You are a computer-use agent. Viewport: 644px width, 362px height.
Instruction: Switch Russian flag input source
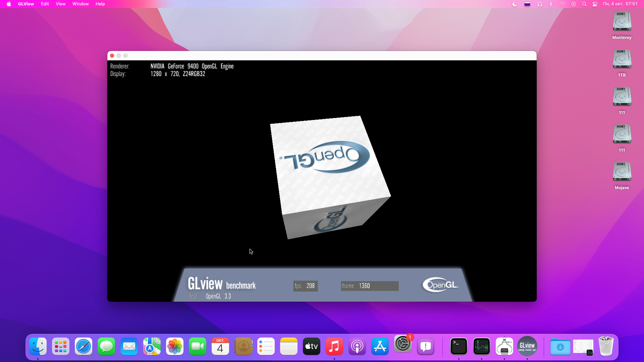527,4
